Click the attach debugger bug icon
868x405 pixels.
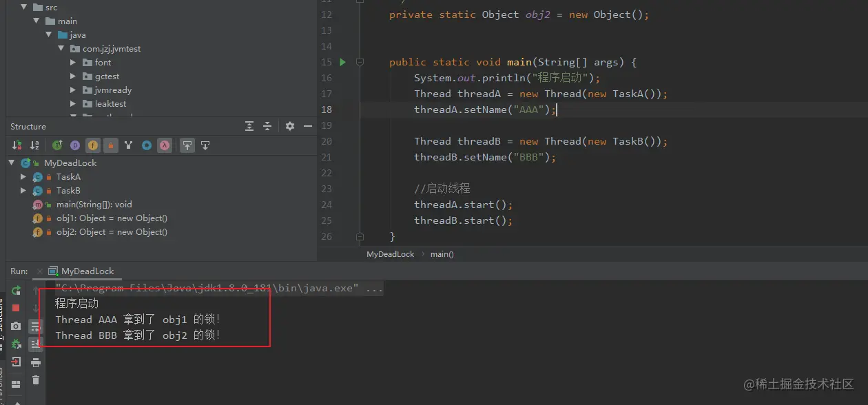16,344
